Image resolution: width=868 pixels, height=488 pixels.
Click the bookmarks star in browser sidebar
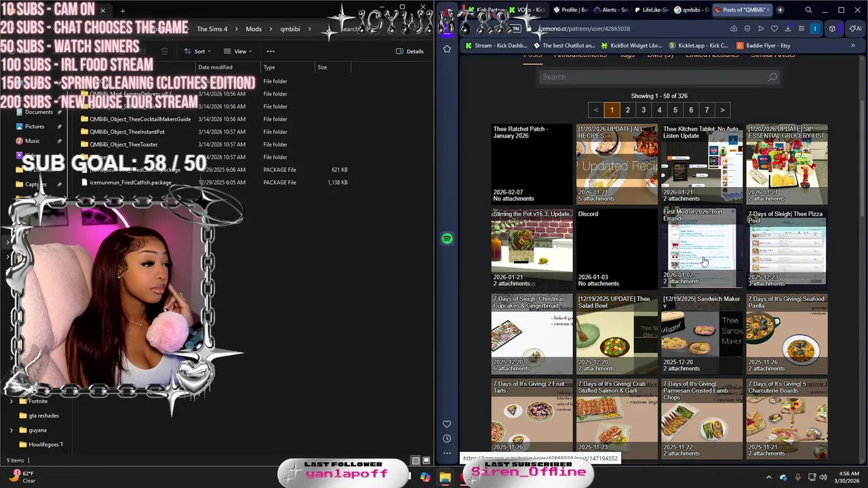tap(447, 49)
